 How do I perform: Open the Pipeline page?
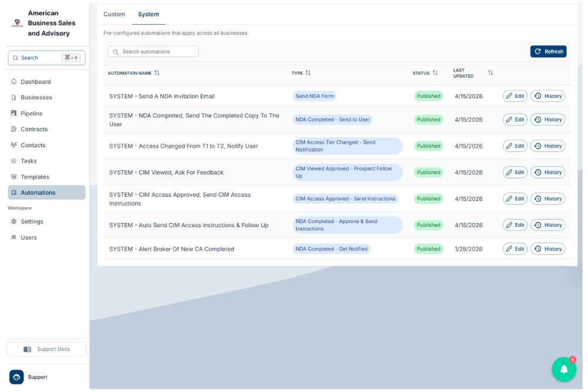[46, 113]
